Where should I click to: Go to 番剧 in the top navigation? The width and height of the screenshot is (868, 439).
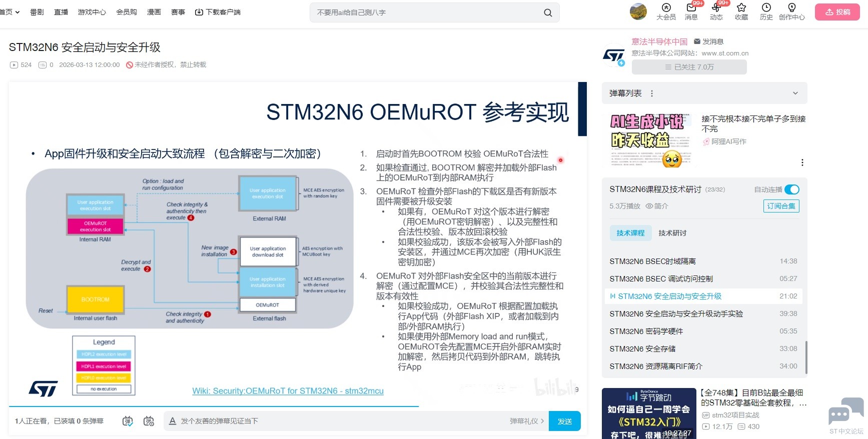pos(37,12)
